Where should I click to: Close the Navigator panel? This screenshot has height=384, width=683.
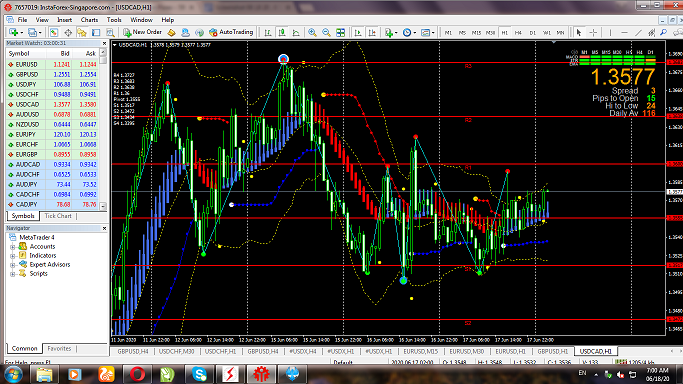tap(104, 228)
